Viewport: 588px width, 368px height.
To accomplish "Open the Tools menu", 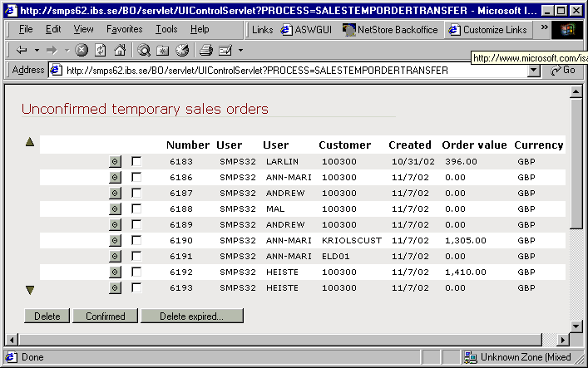I will 166,29.
